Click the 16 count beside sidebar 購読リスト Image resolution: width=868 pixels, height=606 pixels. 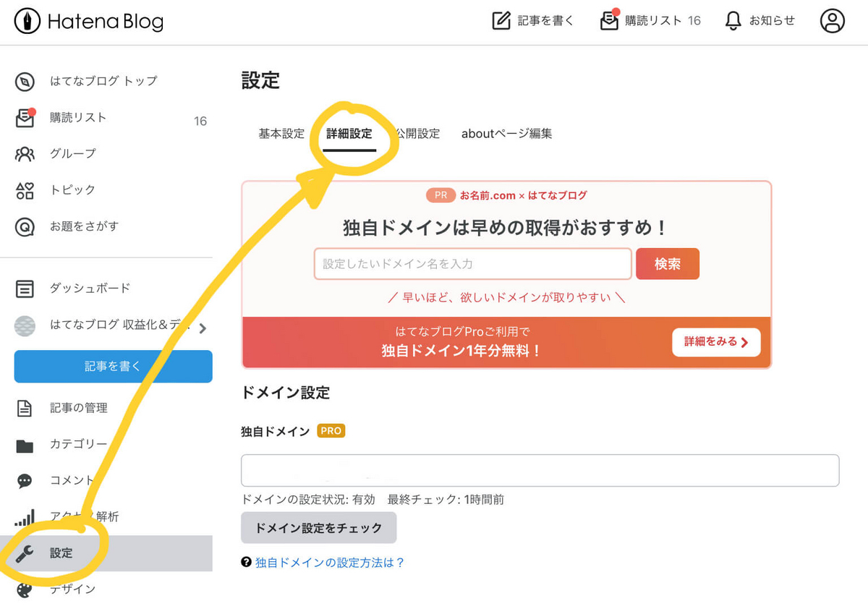coord(200,121)
